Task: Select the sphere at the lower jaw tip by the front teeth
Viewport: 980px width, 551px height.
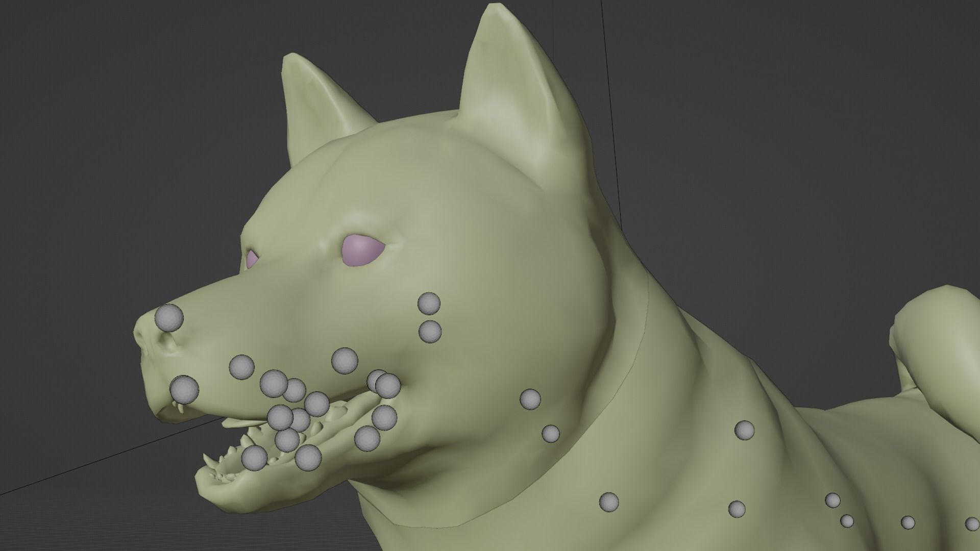Action: pyautogui.click(x=254, y=458)
